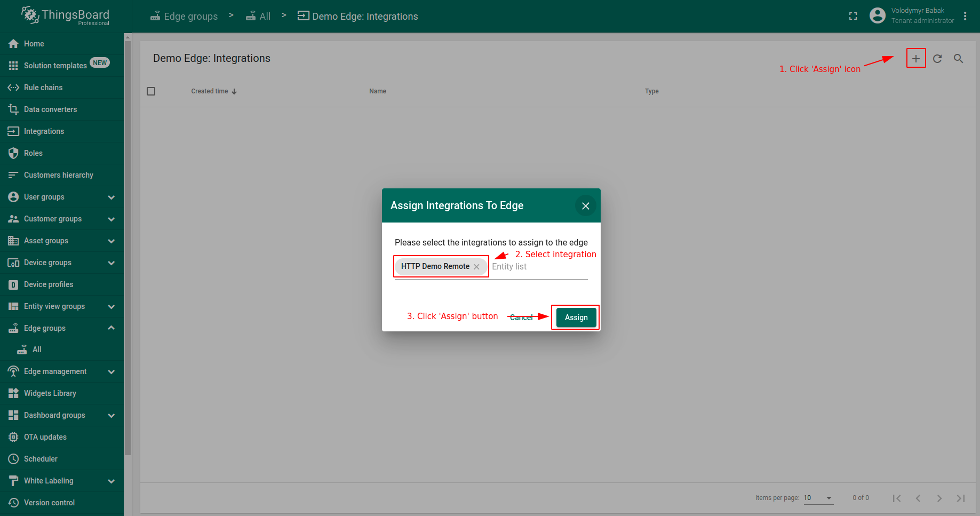
Task: Expand Customer groups chevron
Action: point(111,219)
